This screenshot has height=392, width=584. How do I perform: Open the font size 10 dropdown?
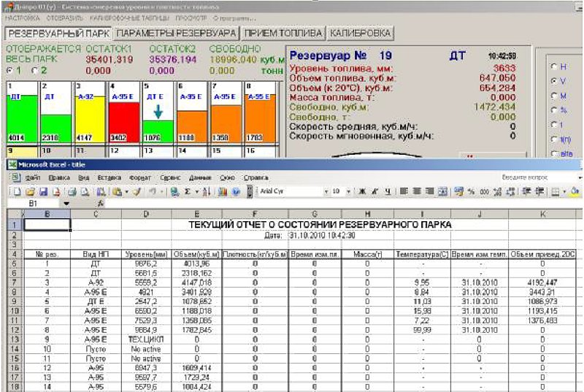tap(349, 192)
